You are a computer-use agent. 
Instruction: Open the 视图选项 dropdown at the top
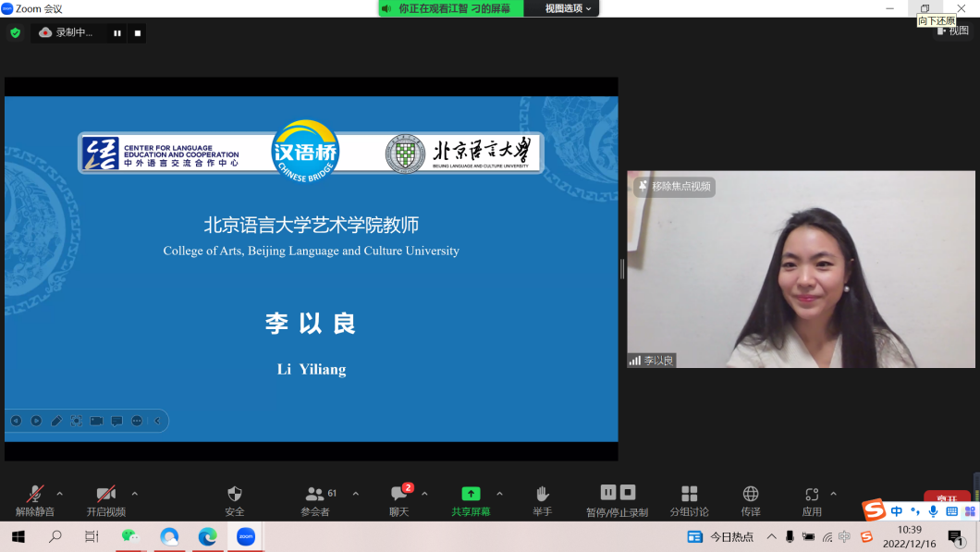click(x=567, y=8)
